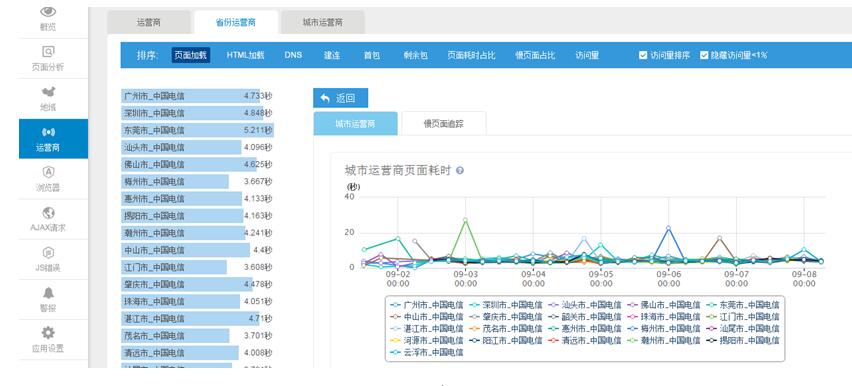Screen dimensions: 852x386
Task: Toggle 湛江市_中国电信 legend entry
Action: [x=427, y=329]
